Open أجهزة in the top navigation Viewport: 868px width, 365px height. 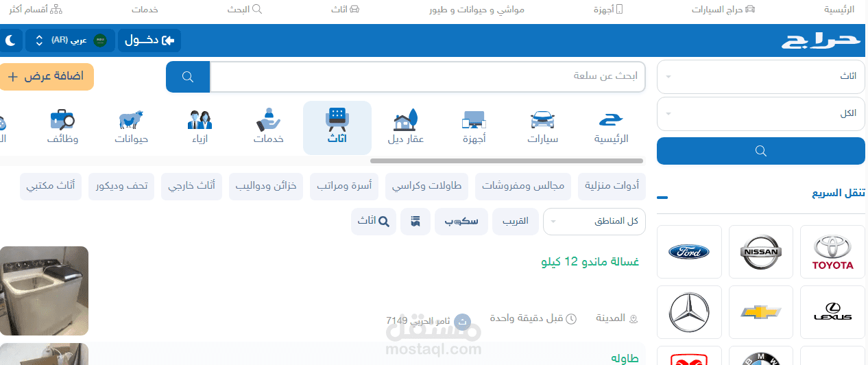[x=608, y=10]
